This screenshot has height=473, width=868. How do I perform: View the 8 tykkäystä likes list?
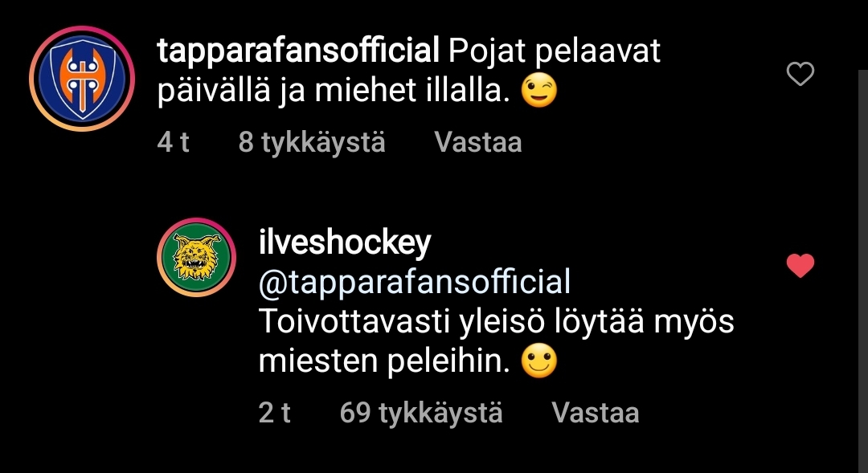(312, 143)
